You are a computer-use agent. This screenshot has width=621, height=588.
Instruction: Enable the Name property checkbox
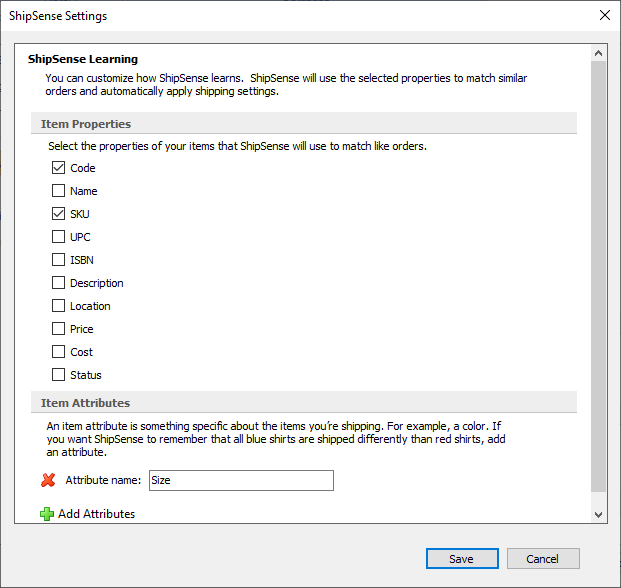[x=58, y=191]
